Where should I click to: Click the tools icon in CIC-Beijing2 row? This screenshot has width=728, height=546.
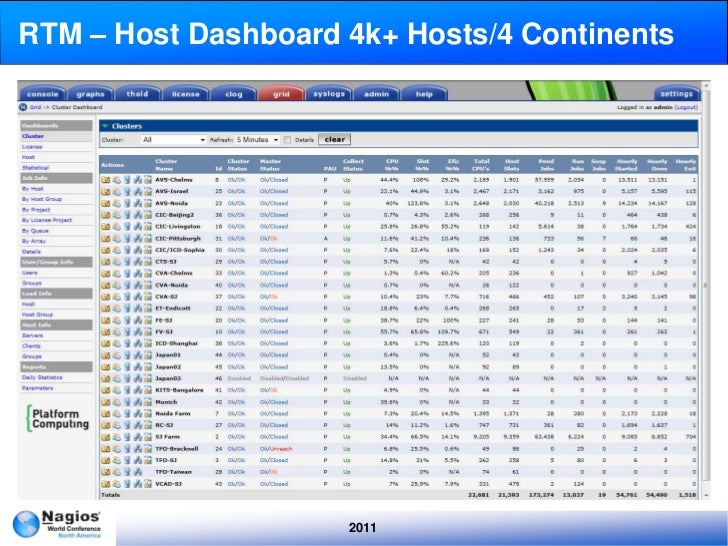click(x=138, y=215)
